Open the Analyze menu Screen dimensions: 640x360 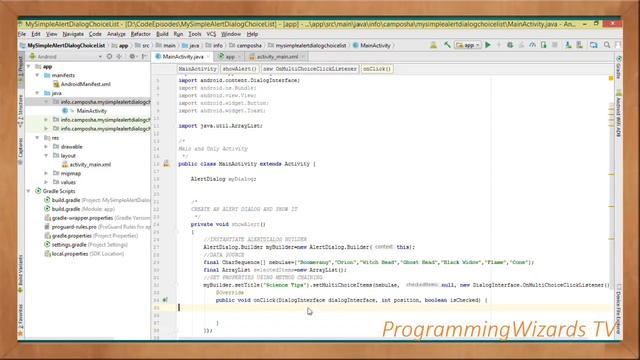point(116,34)
